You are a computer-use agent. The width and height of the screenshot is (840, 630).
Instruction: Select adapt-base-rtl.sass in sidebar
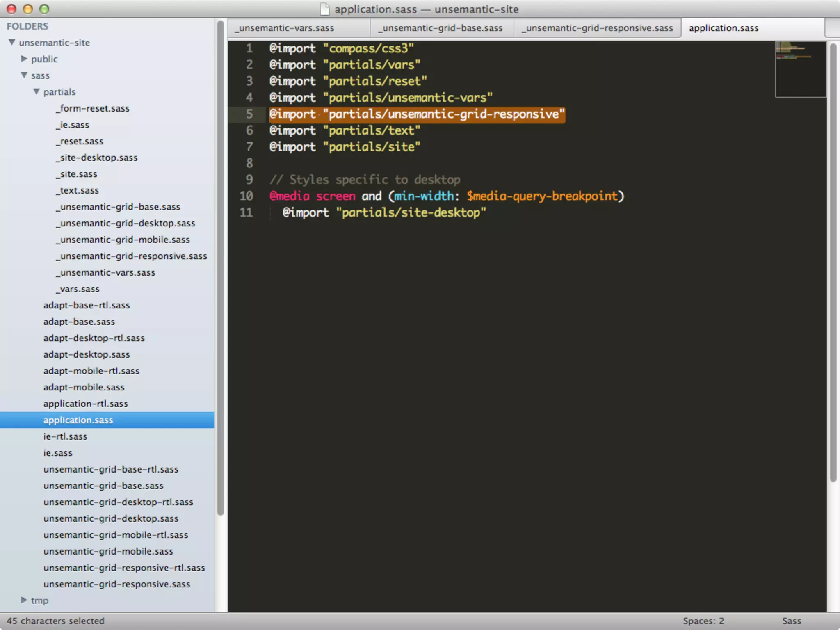pos(87,305)
